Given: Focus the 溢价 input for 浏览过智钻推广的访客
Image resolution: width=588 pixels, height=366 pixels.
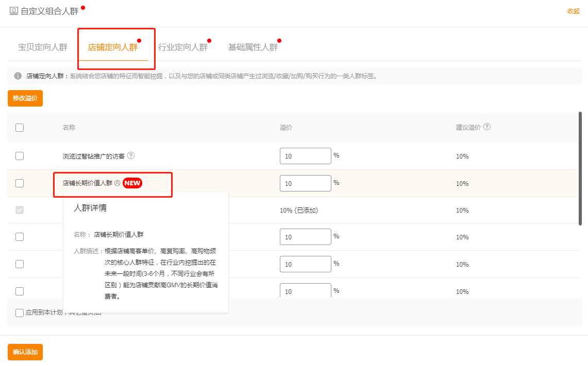Looking at the screenshot, I should click(x=305, y=156).
